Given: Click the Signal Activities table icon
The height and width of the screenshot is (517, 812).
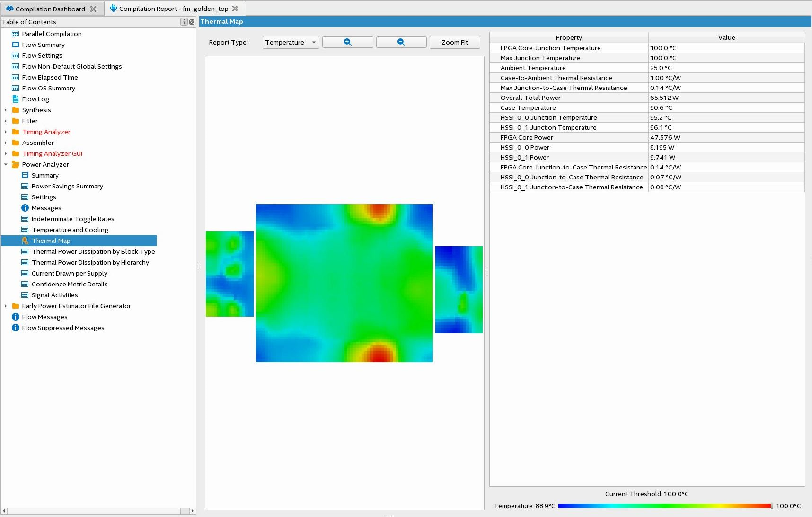Looking at the screenshot, I should [25, 295].
